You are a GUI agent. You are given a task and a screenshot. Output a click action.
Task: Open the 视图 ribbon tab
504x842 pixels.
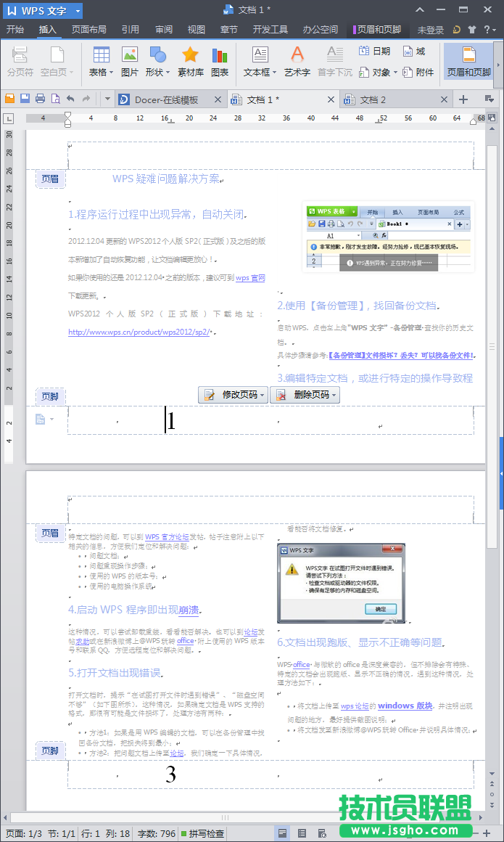tap(197, 30)
